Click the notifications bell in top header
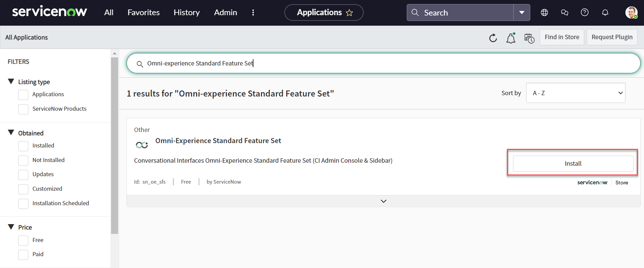Viewport: 644px width, 268px height. click(x=605, y=12)
